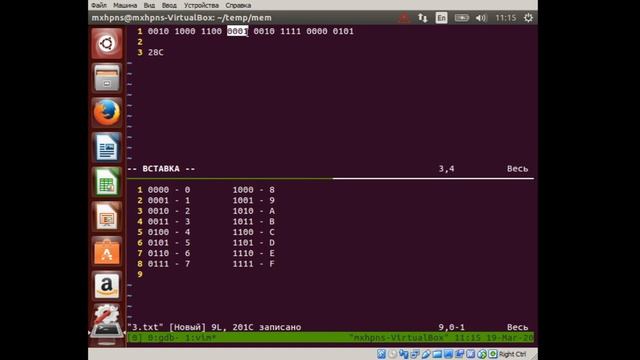640x360 pixels.
Task: Click VirtualBox keyboard capture icon
Action: point(493,354)
